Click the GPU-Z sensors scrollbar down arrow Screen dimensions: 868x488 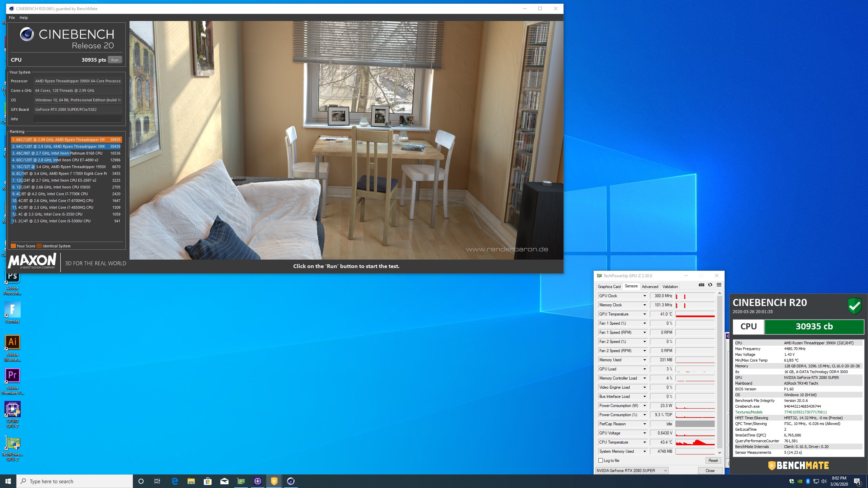pyautogui.click(x=719, y=452)
